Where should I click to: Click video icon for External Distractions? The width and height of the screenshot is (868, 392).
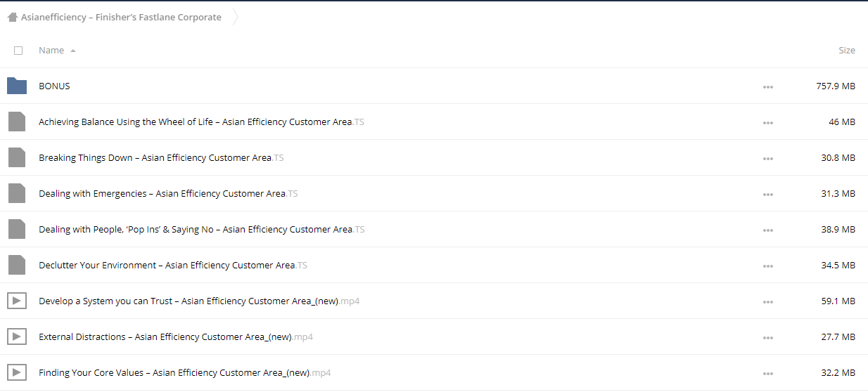(x=17, y=337)
